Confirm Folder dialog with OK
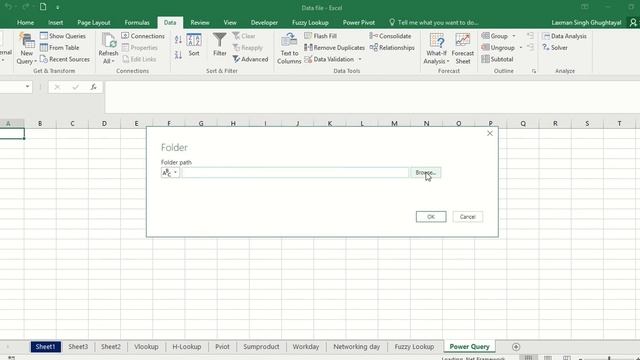 (431, 217)
